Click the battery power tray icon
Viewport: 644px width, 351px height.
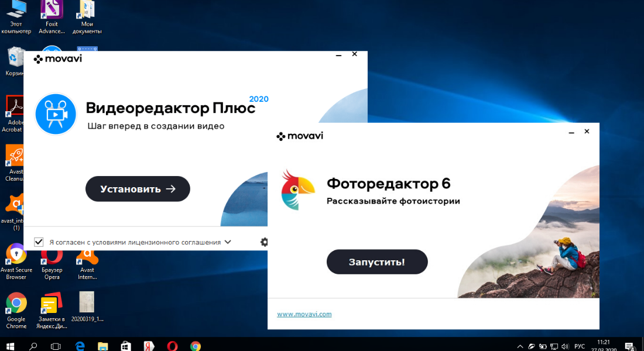[543, 346]
